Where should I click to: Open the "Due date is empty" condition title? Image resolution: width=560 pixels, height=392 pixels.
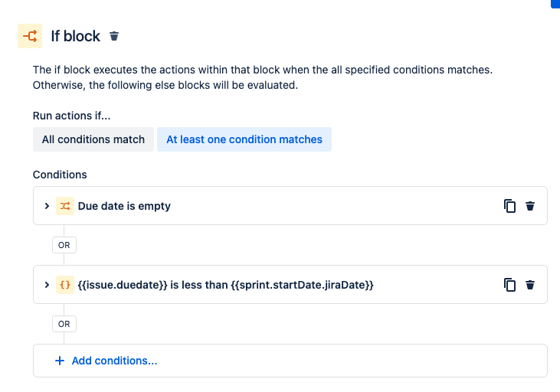click(124, 206)
